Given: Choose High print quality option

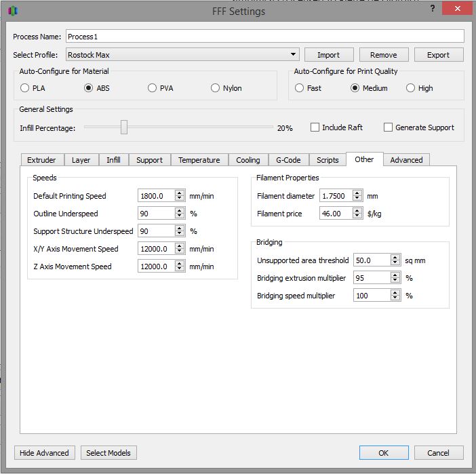Looking at the screenshot, I should tap(411, 88).
